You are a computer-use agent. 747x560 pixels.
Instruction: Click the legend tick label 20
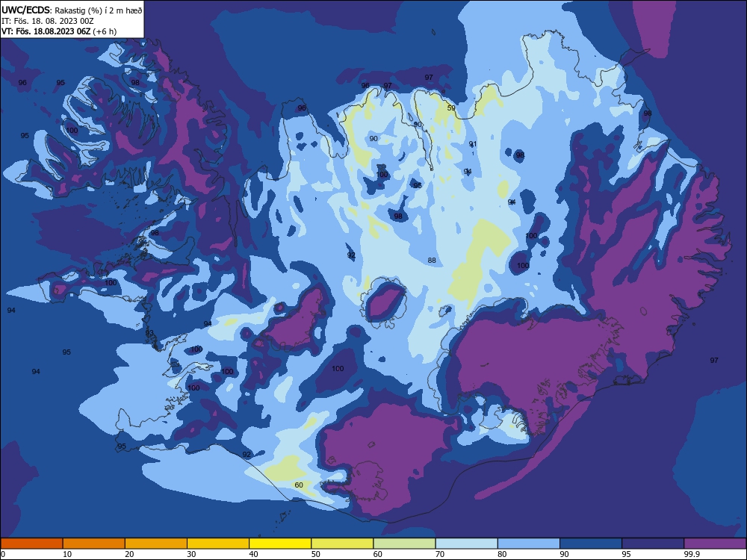click(x=129, y=554)
